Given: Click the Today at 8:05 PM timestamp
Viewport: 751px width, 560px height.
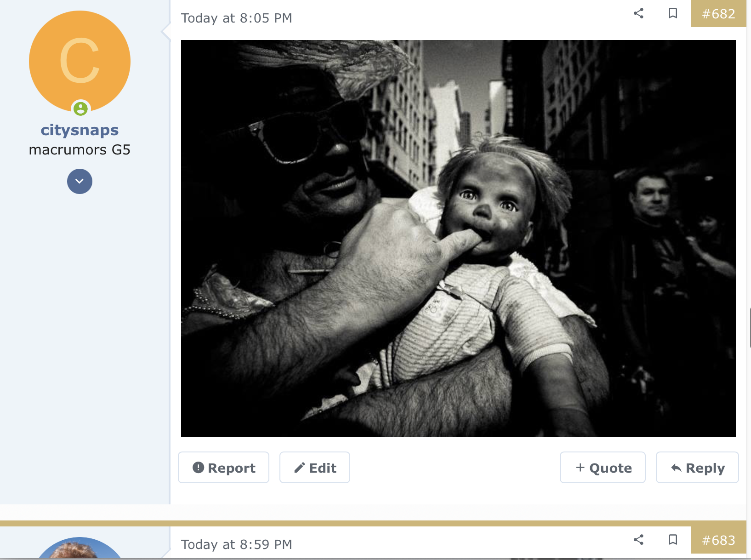Looking at the screenshot, I should coord(236,18).
